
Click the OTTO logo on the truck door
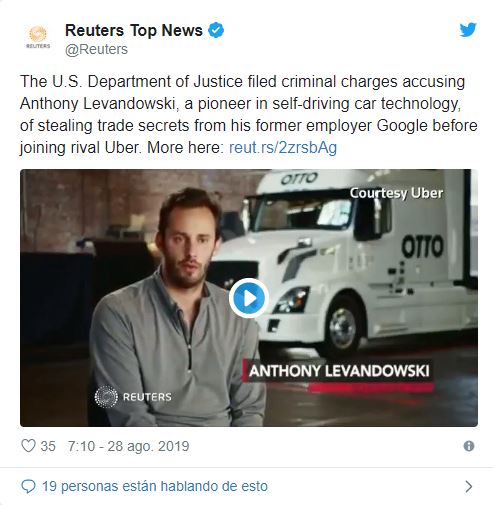click(423, 246)
